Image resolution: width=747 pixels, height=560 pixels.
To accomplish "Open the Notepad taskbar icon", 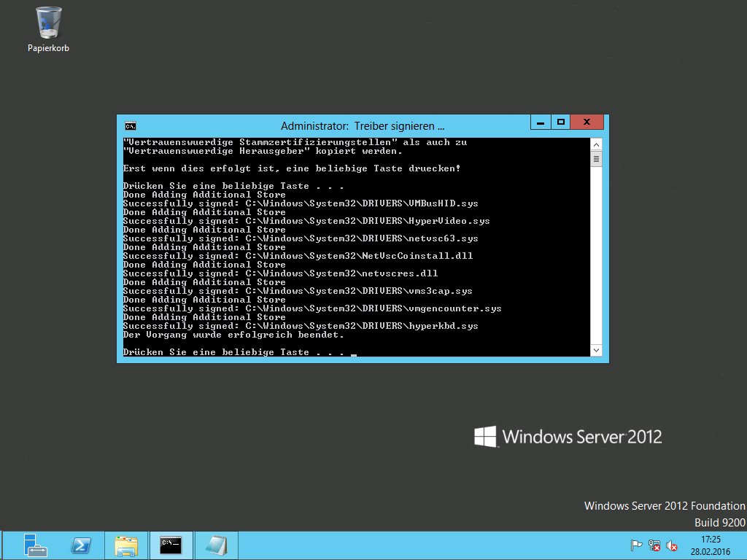I will coord(216,545).
